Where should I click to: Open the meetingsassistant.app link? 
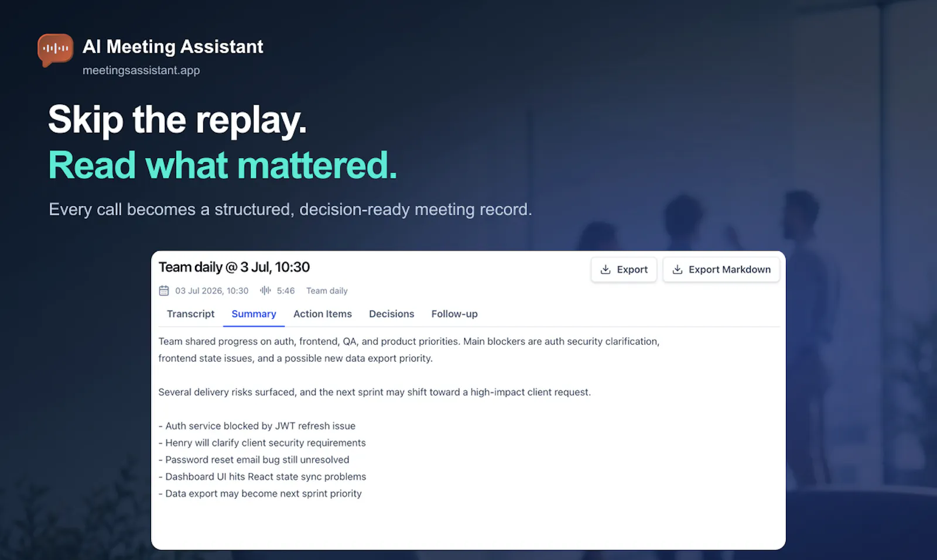(141, 70)
